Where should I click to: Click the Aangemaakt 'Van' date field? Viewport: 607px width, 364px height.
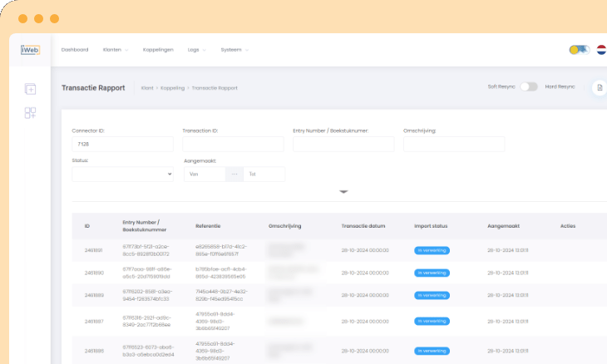(205, 175)
